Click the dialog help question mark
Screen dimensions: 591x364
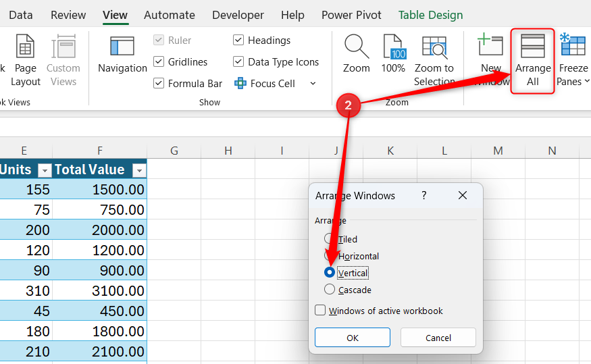[424, 195]
